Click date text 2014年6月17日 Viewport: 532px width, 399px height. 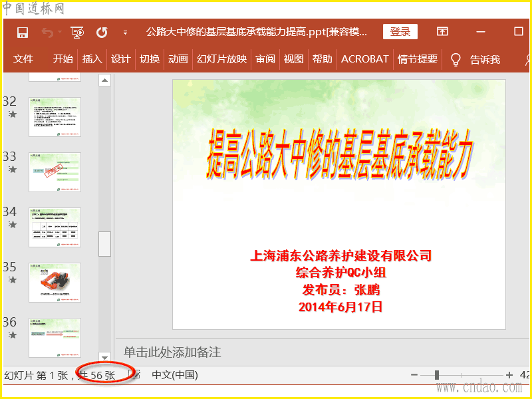point(340,307)
